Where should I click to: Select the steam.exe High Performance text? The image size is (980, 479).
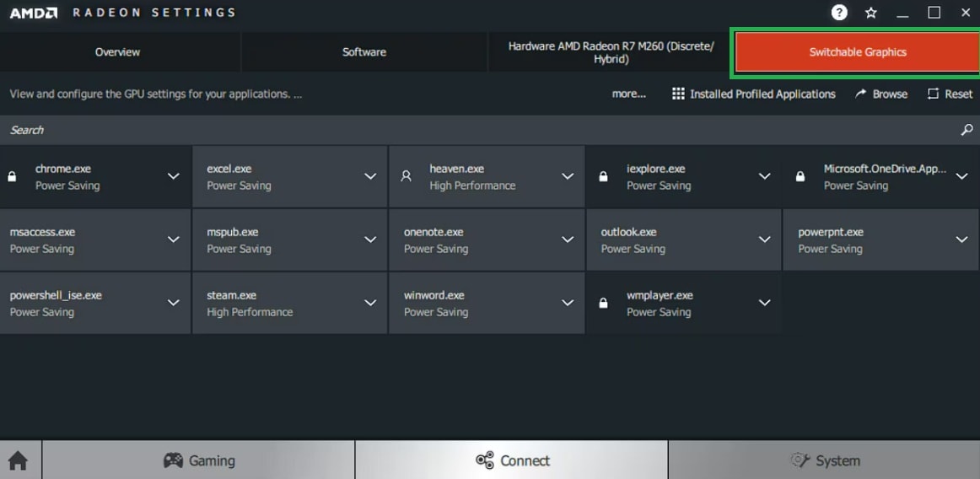(250, 312)
